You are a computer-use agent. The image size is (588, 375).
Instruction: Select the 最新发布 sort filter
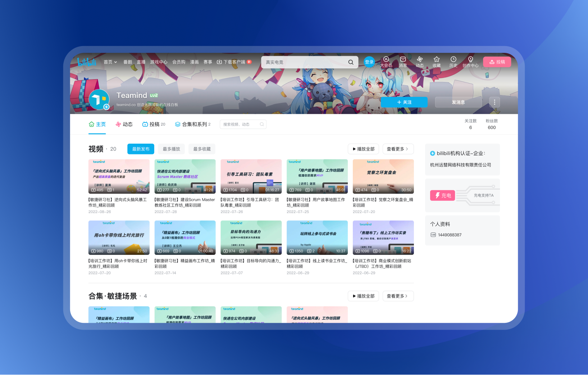[141, 149]
